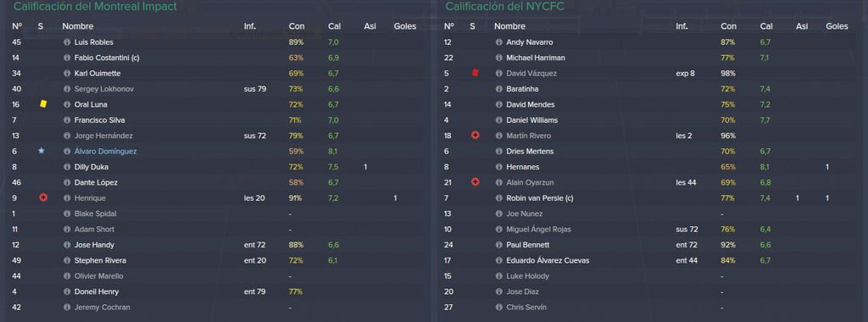Screen dimensions: 868x322
Task: Click injury icon beside Martín Rivero
Action: tap(475, 136)
